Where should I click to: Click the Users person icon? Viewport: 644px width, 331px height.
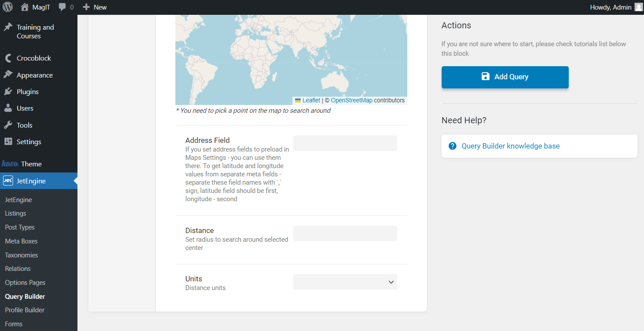(8, 108)
